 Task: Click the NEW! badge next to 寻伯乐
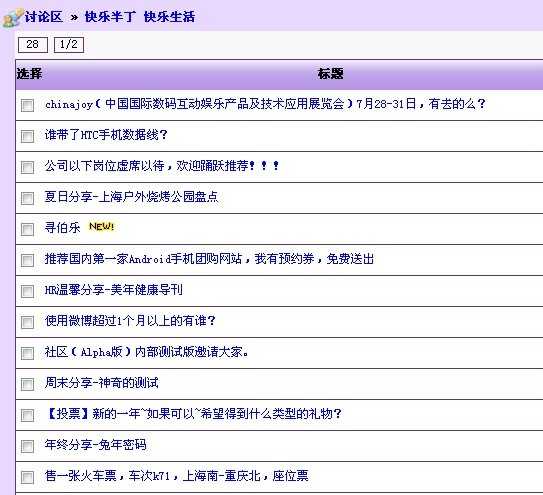pyautogui.click(x=101, y=227)
